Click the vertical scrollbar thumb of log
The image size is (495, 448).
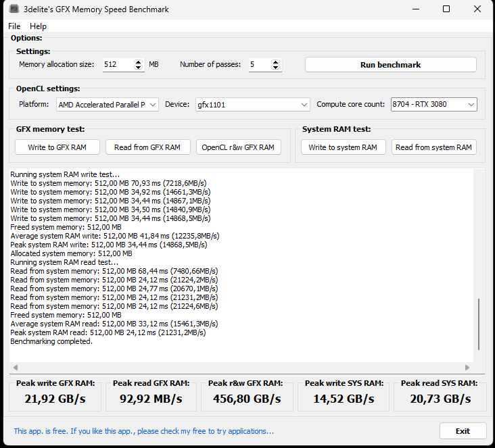[x=479, y=324]
